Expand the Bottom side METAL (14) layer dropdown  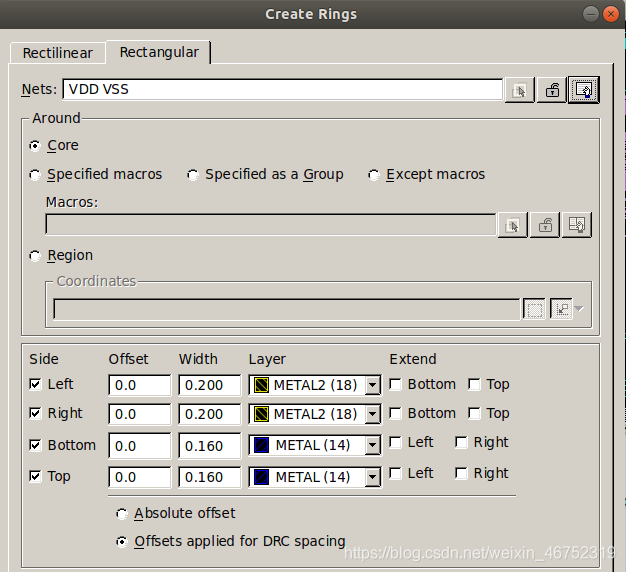(373, 446)
